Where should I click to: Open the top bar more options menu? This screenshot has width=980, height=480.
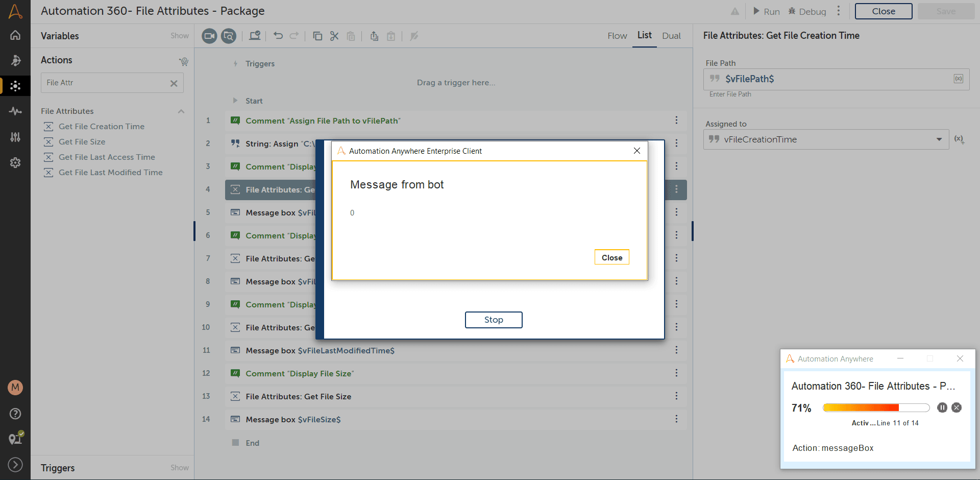[839, 11]
